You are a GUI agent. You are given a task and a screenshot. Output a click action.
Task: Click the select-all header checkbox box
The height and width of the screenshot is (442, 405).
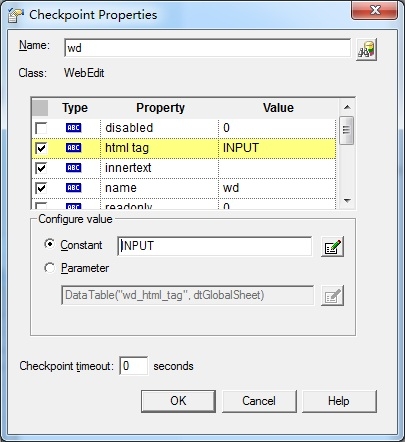click(40, 108)
